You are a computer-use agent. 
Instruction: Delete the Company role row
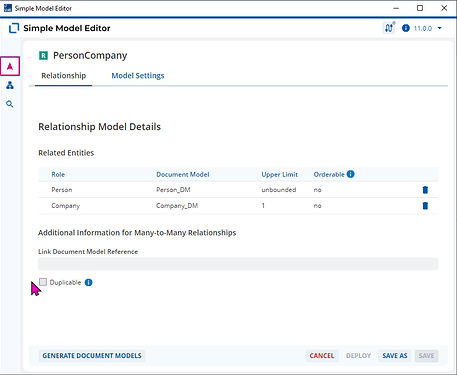pyautogui.click(x=425, y=206)
